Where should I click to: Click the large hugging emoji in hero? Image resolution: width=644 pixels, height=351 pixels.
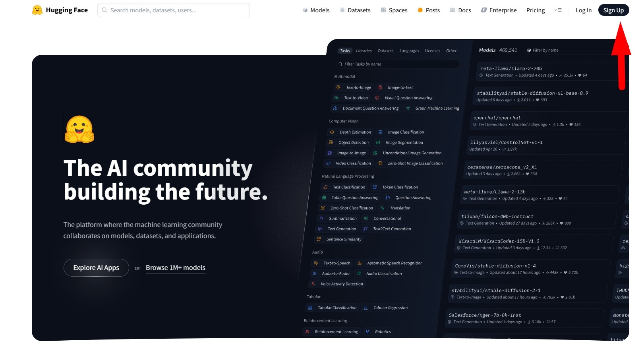point(79,129)
